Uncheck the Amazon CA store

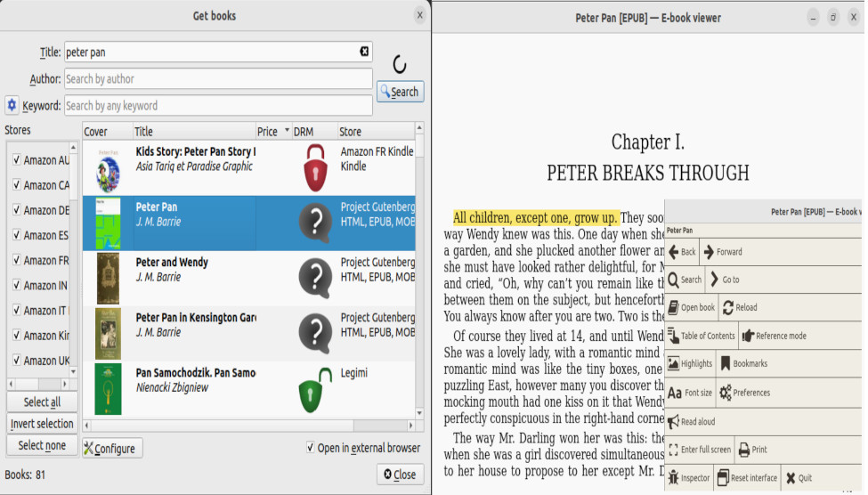17,184
